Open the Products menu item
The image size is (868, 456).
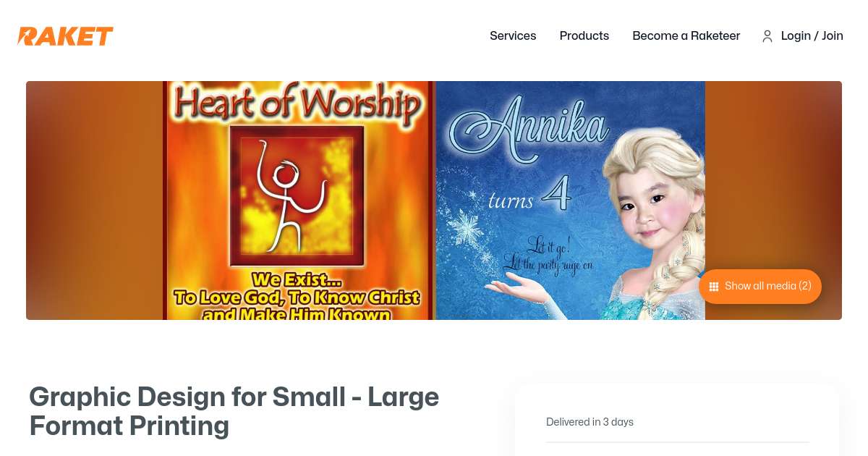(x=584, y=35)
